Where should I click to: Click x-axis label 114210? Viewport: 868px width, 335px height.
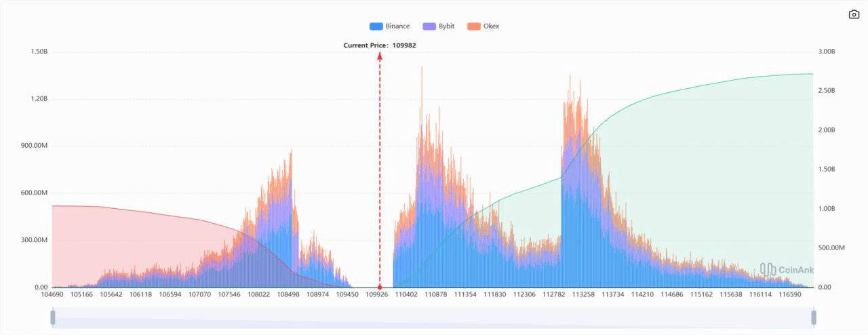tap(643, 295)
